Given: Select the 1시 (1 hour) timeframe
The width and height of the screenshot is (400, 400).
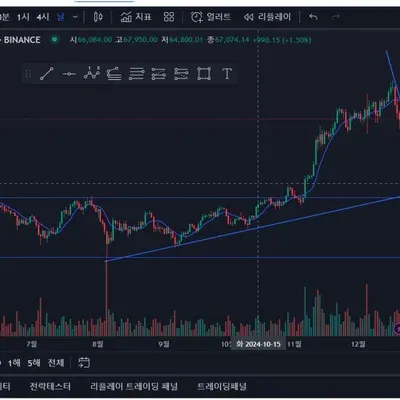Looking at the screenshot, I should (x=23, y=17).
